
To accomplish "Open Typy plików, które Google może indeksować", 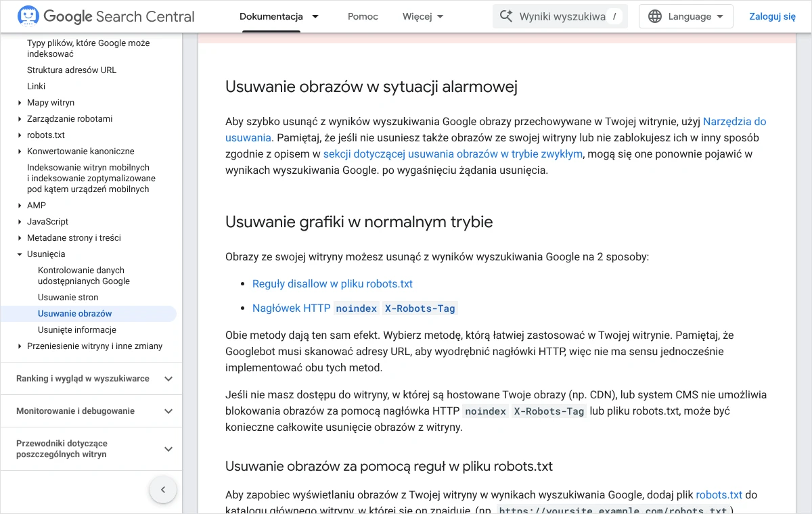I will point(89,49).
